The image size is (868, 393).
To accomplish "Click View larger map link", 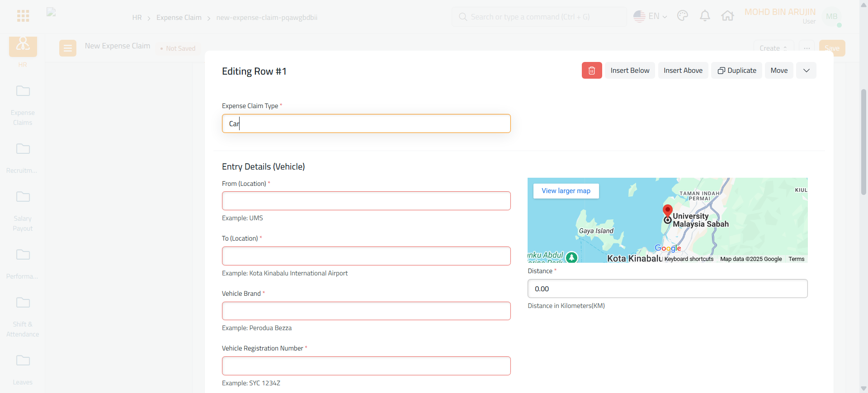I will [566, 191].
